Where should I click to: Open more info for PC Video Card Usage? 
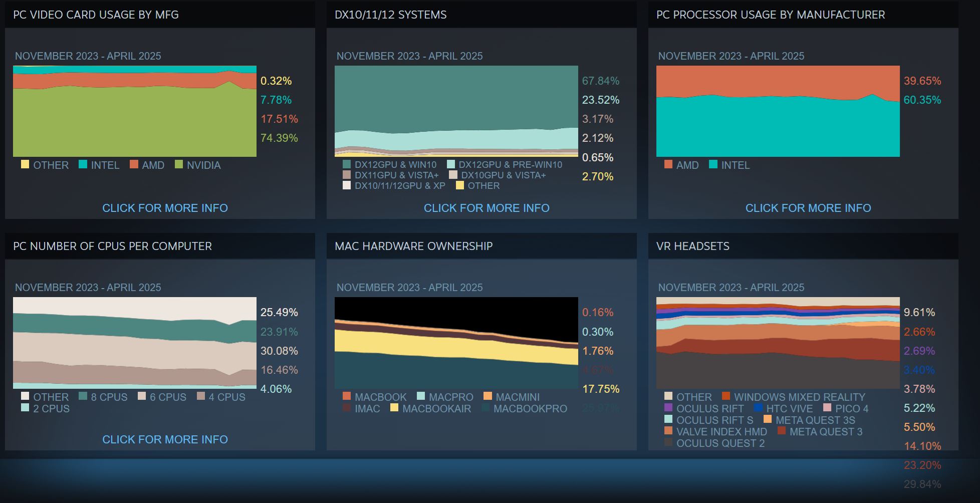(165, 208)
